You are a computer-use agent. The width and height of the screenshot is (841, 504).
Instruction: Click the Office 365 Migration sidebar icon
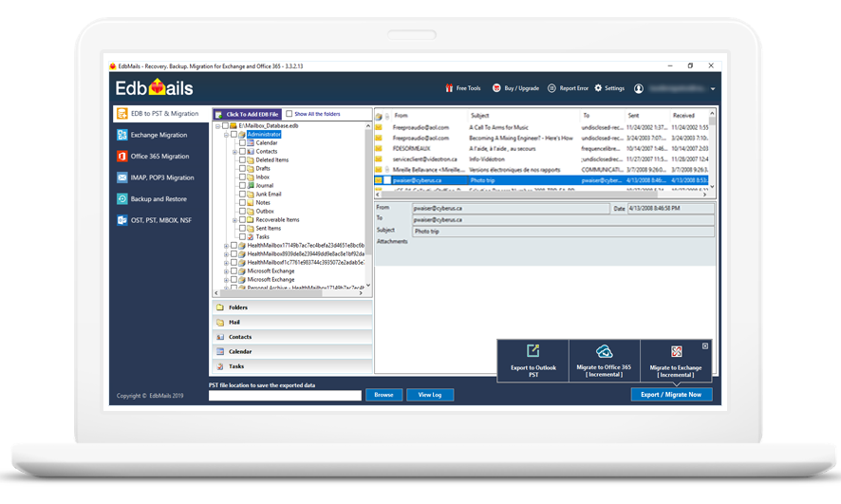click(x=122, y=156)
